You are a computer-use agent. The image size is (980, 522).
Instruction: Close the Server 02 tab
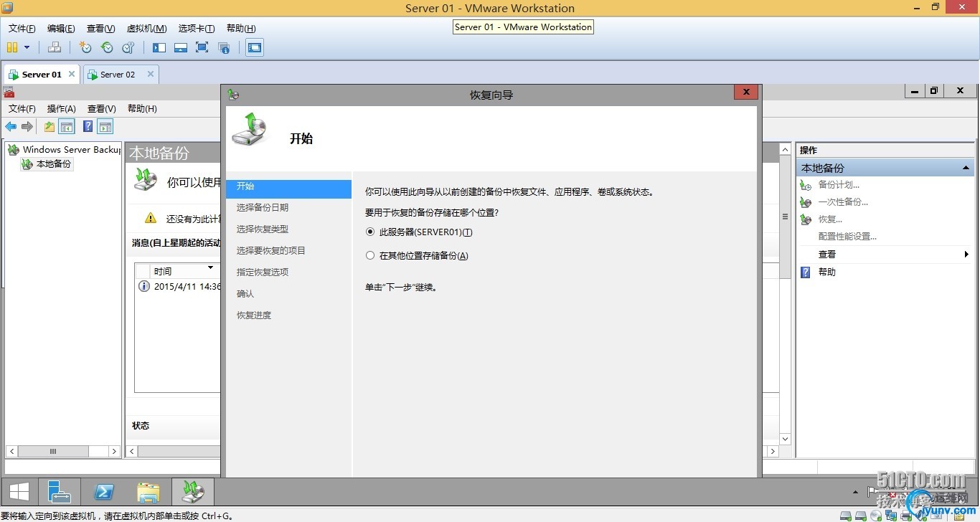tap(151, 74)
